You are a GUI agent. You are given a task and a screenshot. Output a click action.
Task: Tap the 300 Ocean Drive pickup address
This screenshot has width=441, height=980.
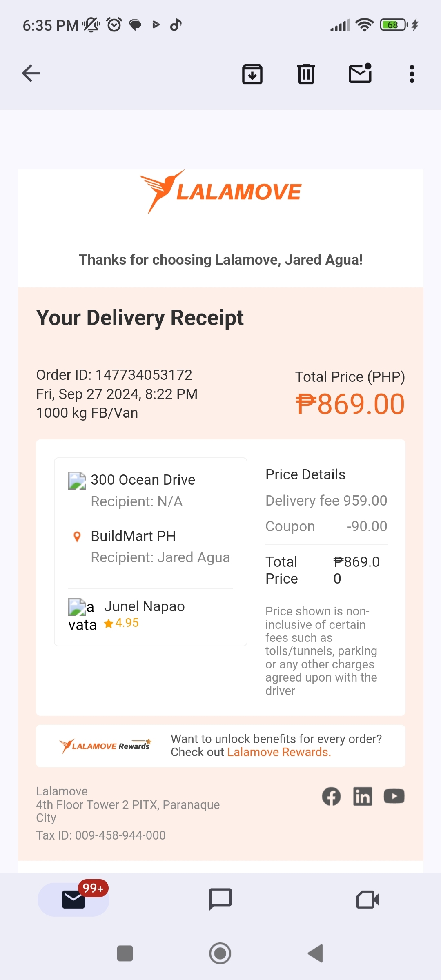pyautogui.click(x=143, y=480)
